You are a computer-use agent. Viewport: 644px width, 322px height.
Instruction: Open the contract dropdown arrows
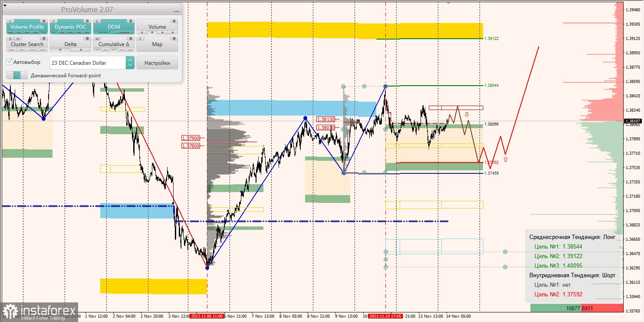tap(130, 63)
